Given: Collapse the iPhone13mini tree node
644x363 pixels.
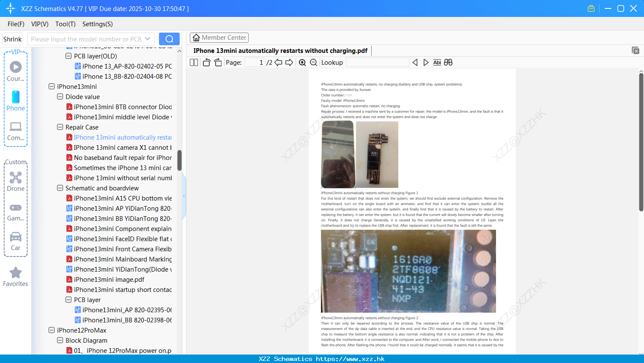Looking at the screenshot, I should coord(52,86).
